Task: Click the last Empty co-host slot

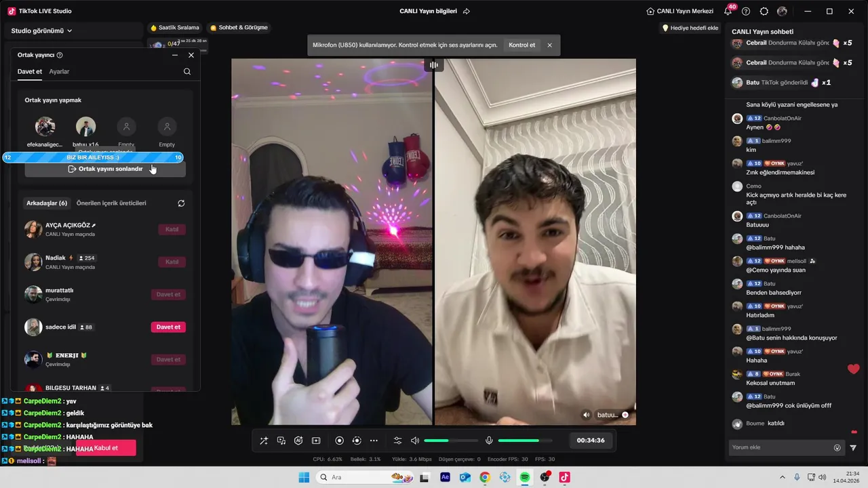Action: pos(167,126)
